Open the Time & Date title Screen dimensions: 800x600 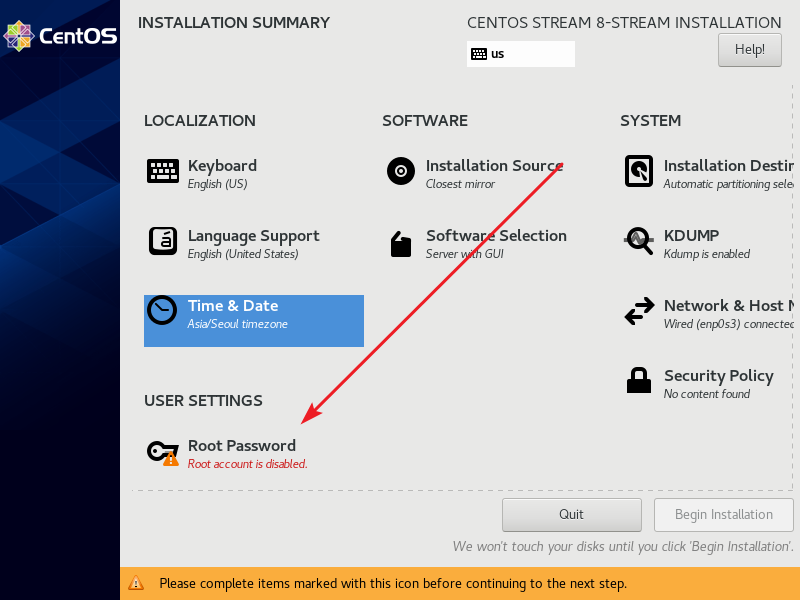click(233, 306)
